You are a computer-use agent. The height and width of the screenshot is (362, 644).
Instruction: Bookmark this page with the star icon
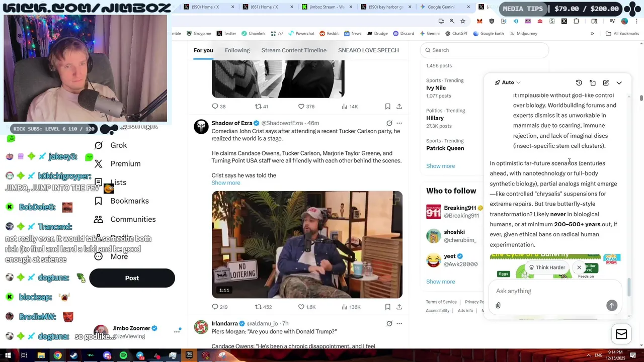coord(463,21)
